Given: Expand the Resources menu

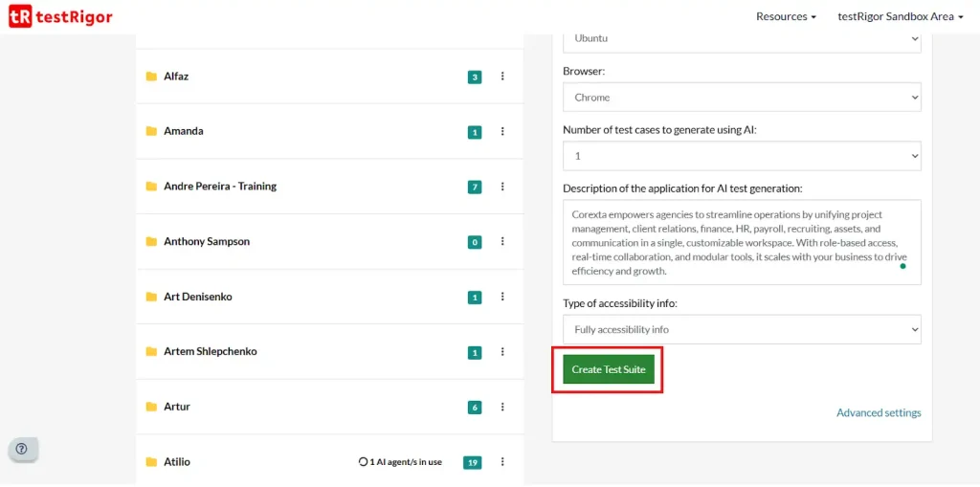Looking at the screenshot, I should tap(787, 17).
